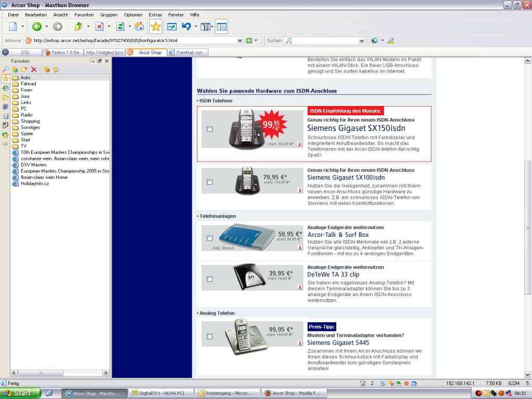Open the Favoriten menu
532x399 pixels.
(84, 15)
